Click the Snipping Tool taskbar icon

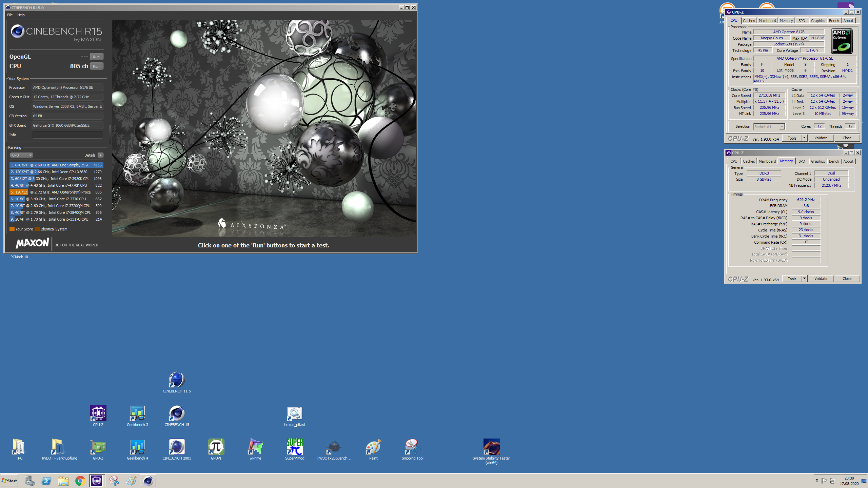click(114, 481)
